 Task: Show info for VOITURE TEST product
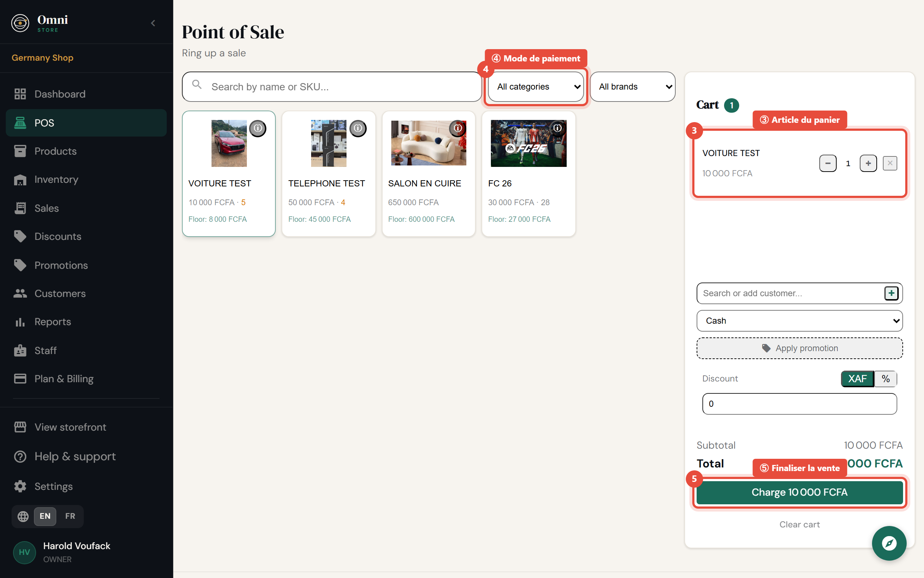pos(258,128)
